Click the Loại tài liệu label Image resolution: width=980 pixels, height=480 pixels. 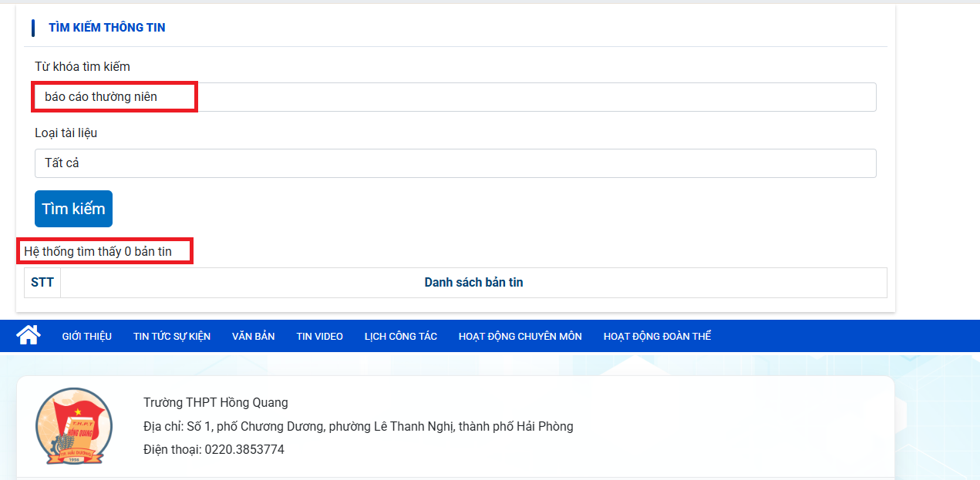pos(66,133)
